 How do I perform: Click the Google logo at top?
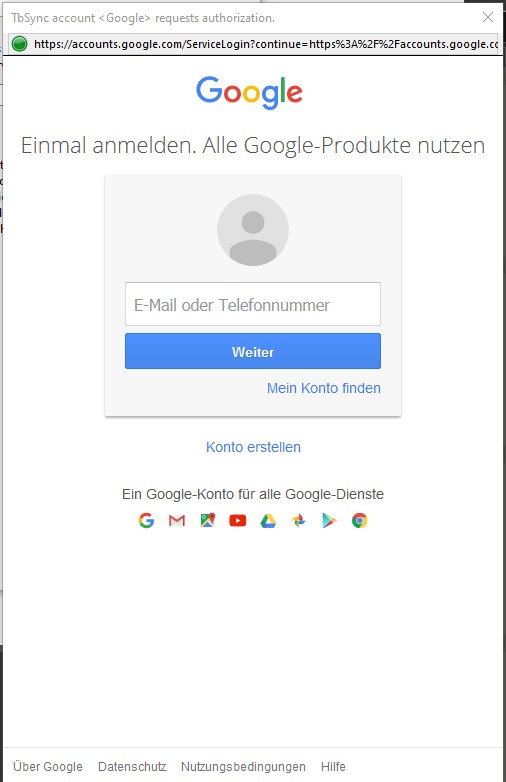click(x=249, y=92)
